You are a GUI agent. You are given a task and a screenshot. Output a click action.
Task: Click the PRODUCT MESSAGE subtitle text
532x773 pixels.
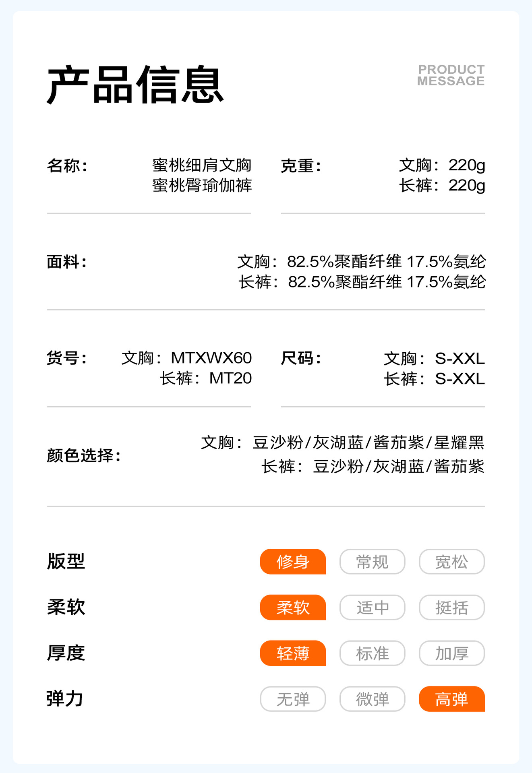point(451,75)
